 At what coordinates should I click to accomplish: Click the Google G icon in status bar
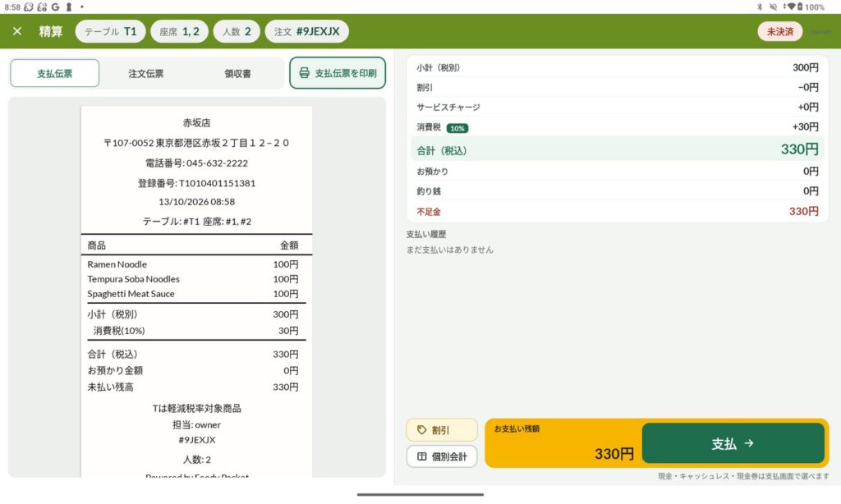55,7
